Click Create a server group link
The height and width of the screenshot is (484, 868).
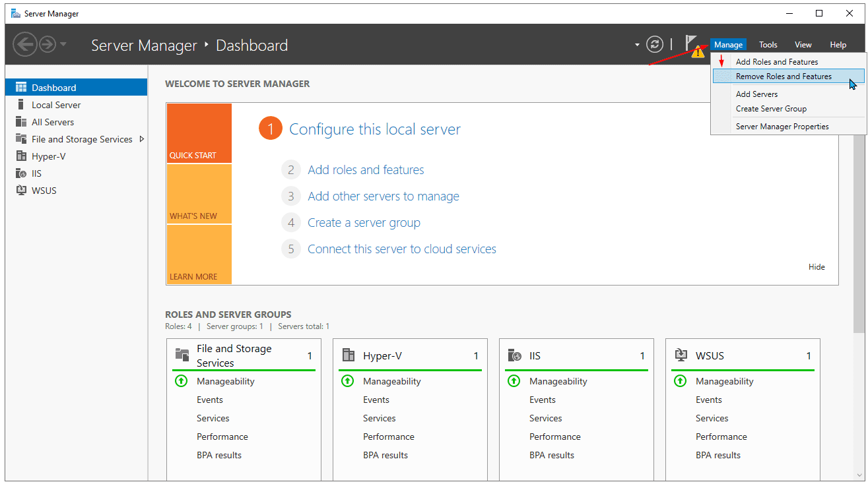click(364, 223)
